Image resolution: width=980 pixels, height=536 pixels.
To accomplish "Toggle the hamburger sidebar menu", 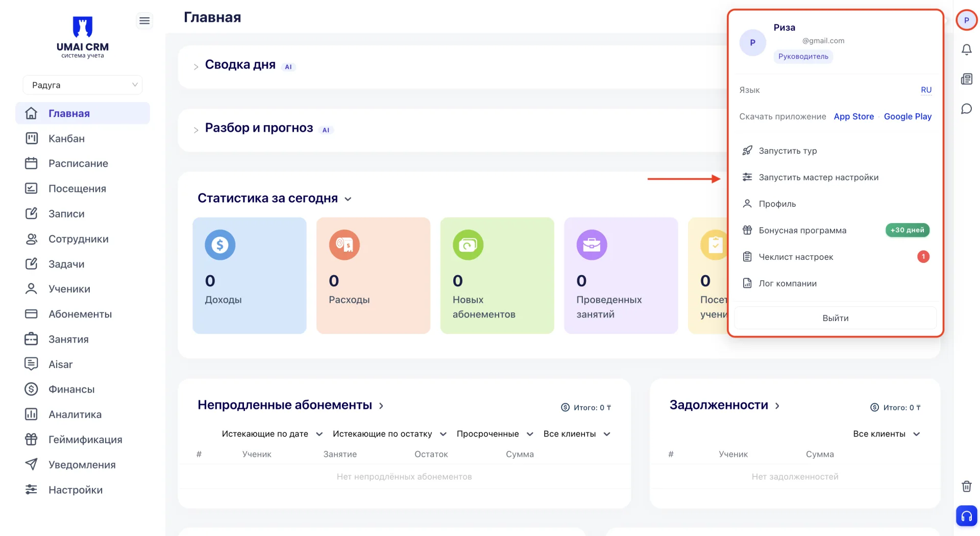I will pos(144,20).
